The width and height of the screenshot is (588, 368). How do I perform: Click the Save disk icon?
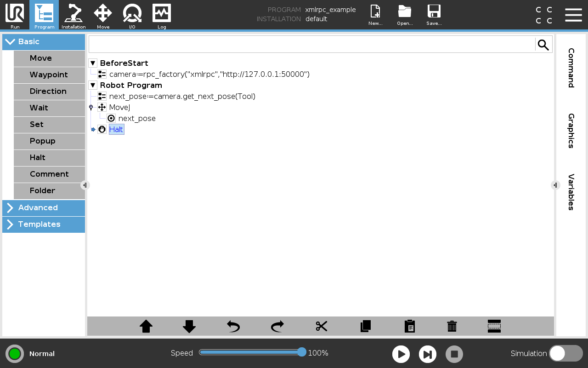click(434, 15)
